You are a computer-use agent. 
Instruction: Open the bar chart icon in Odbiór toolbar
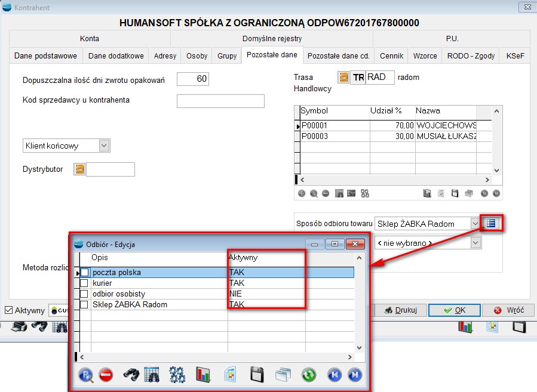tap(204, 375)
